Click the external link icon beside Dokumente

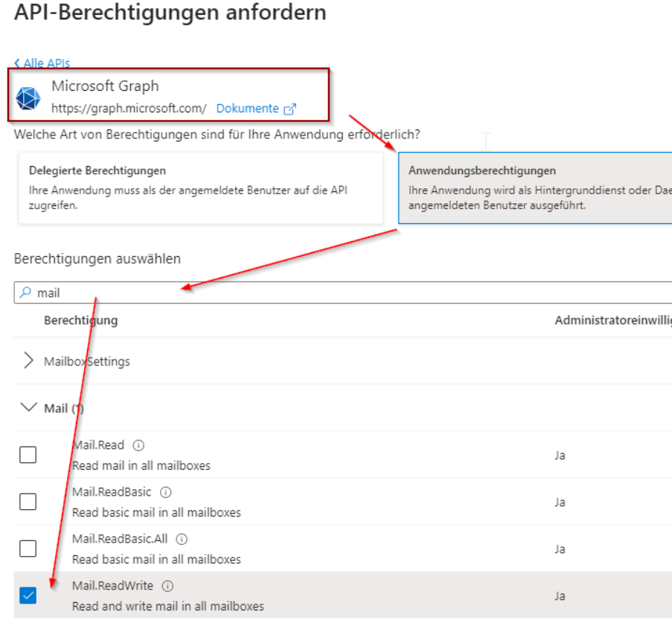tap(290, 109)
